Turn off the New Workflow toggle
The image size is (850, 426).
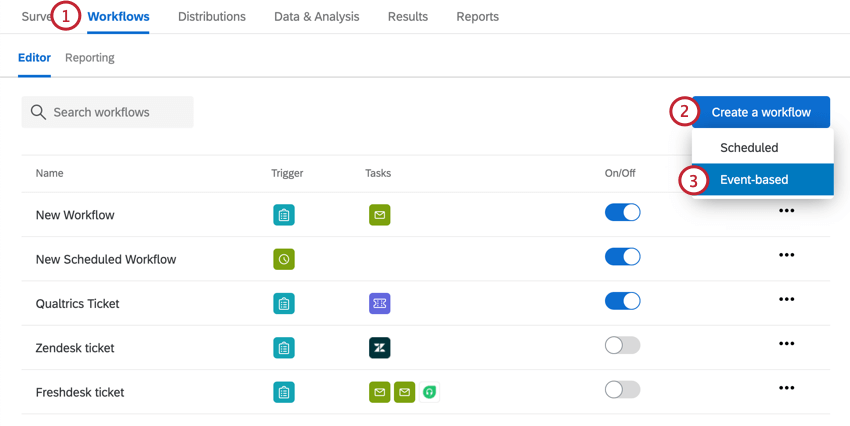[x=622, y=213]
